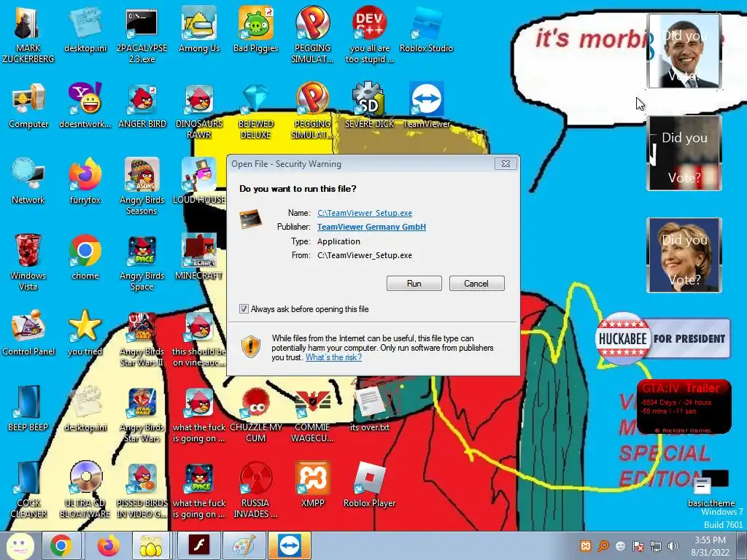The image size is (747, 560).
Task: Select the Roblox Player shortcut
Action: click(x=370, y=485)
